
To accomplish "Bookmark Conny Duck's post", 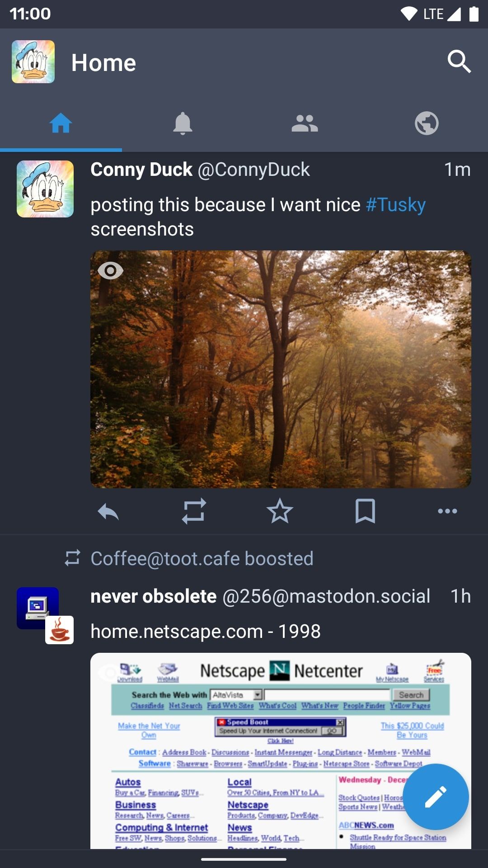I will [x=366, y=511].
